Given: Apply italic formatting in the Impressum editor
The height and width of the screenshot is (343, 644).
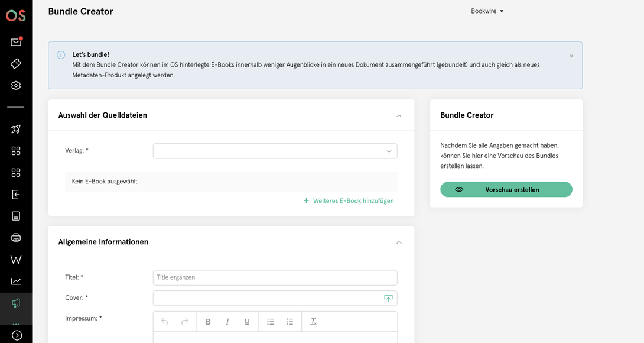Looking at the screenshot, I should (227, 321).
